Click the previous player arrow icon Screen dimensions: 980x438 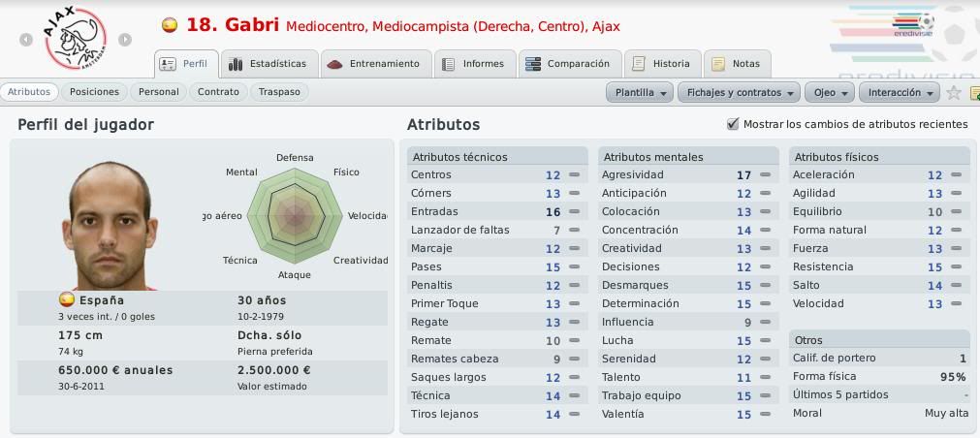point(25,40)
